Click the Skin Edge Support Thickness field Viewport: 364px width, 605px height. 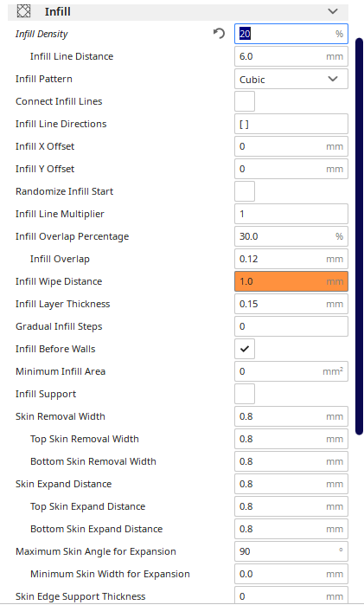click(x=291, y=595)
